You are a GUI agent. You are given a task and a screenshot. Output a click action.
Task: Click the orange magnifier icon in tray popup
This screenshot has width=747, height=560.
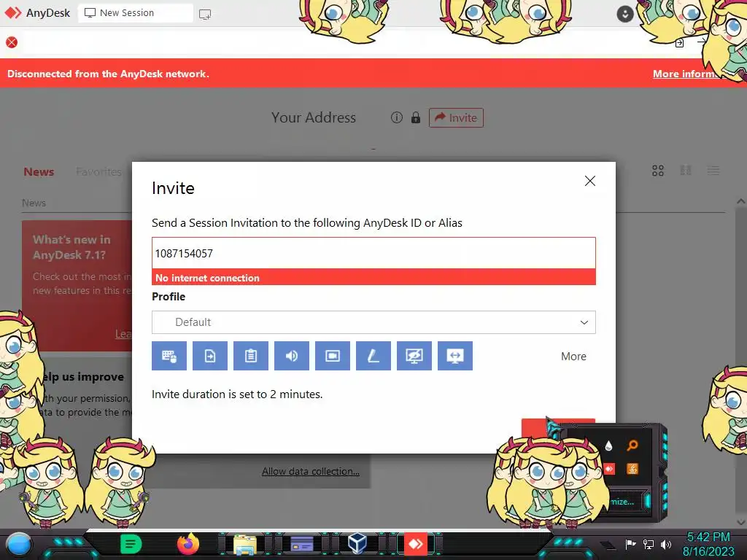[632, 446]
